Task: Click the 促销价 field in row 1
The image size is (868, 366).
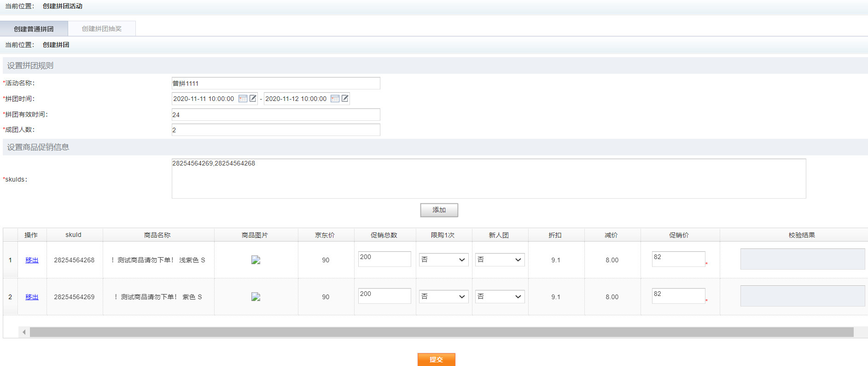Action: point(678,259)
